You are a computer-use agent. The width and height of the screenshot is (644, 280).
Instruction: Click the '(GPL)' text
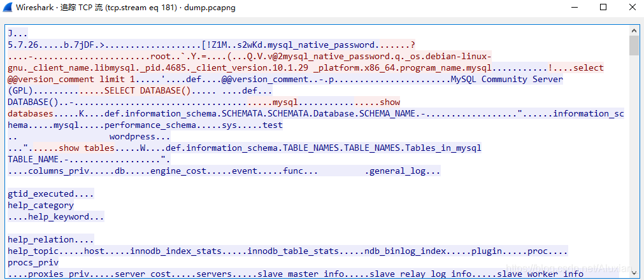20,91
